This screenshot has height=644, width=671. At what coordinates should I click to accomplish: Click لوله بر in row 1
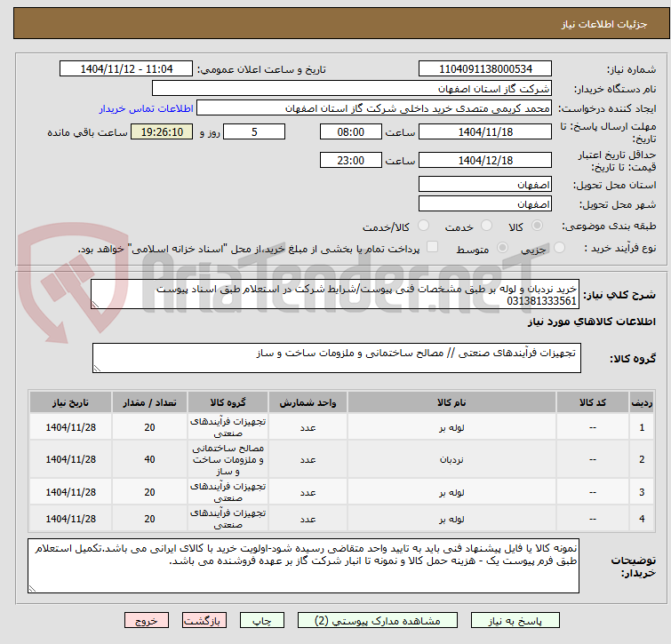pos(451,427)
